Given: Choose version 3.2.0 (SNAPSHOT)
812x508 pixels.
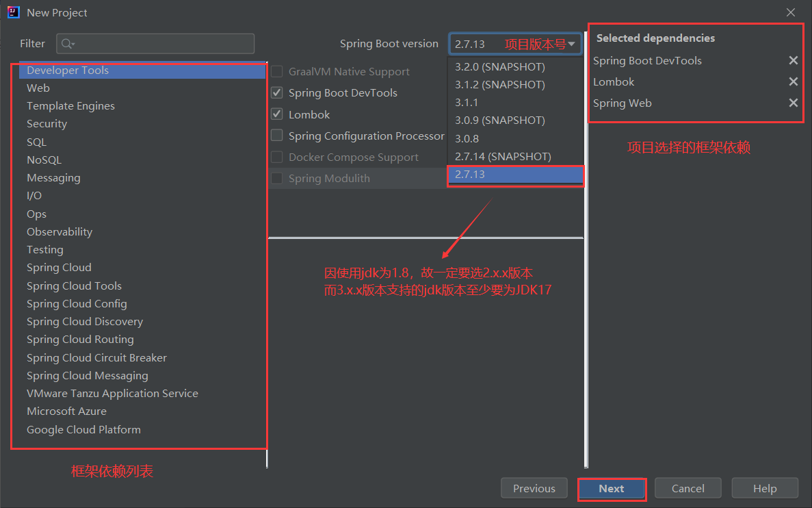Looking at the screenshot, I should pos(514,67).
